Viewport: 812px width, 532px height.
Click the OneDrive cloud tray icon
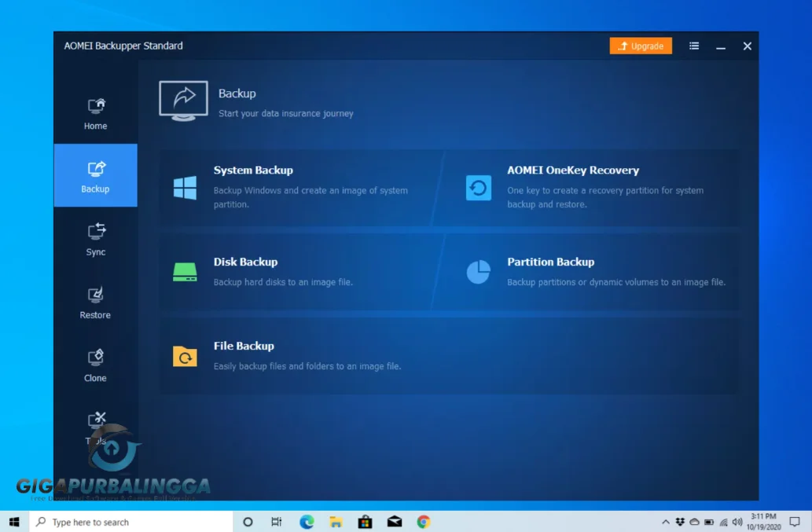click(694, 522)
